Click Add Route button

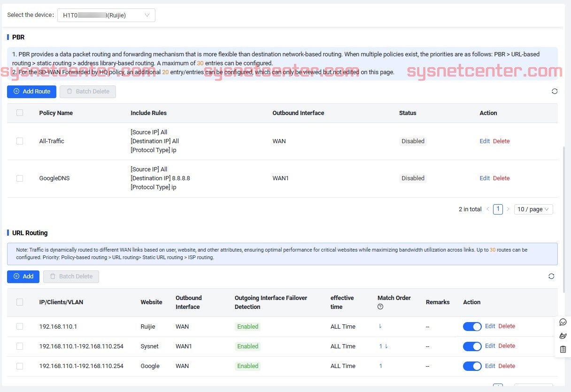tap(31, 92)
